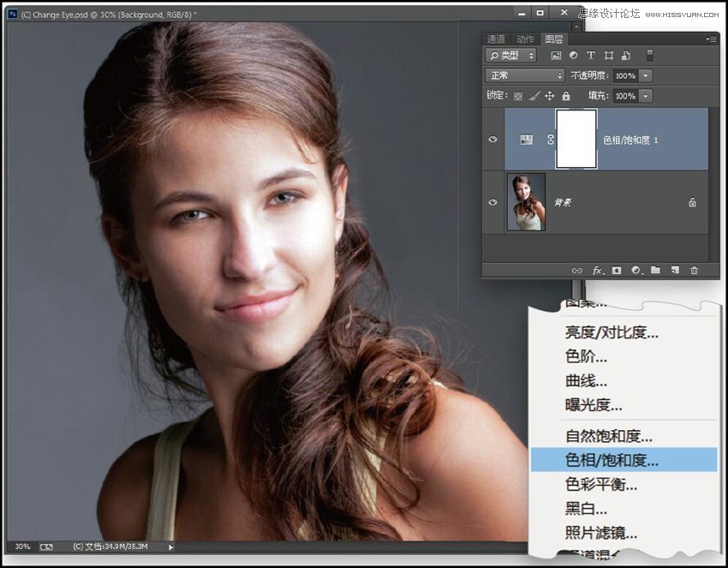Create a new layer
728x568 pixels.
click(x=674, y=270)
